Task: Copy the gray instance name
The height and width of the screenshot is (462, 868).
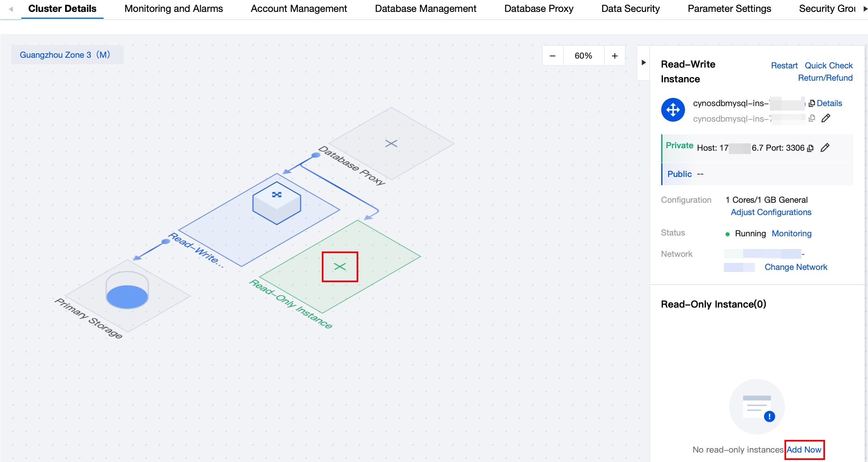Action: click(811, 118)
